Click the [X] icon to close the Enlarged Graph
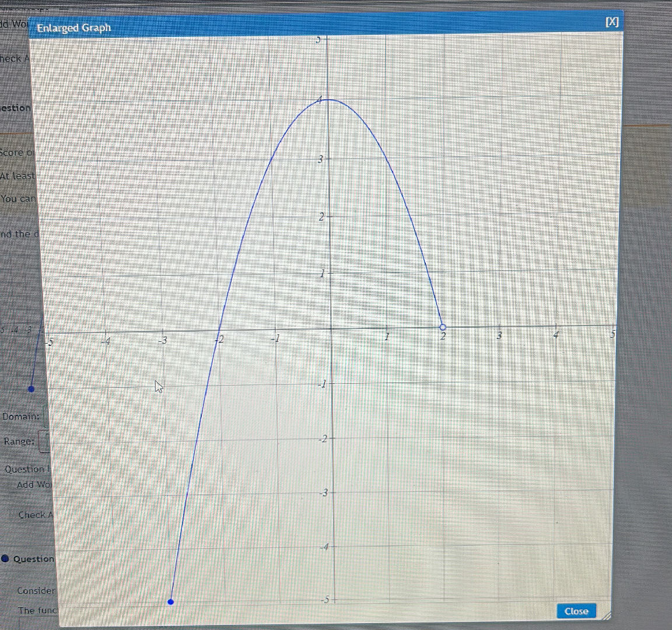 click(611, 22)
